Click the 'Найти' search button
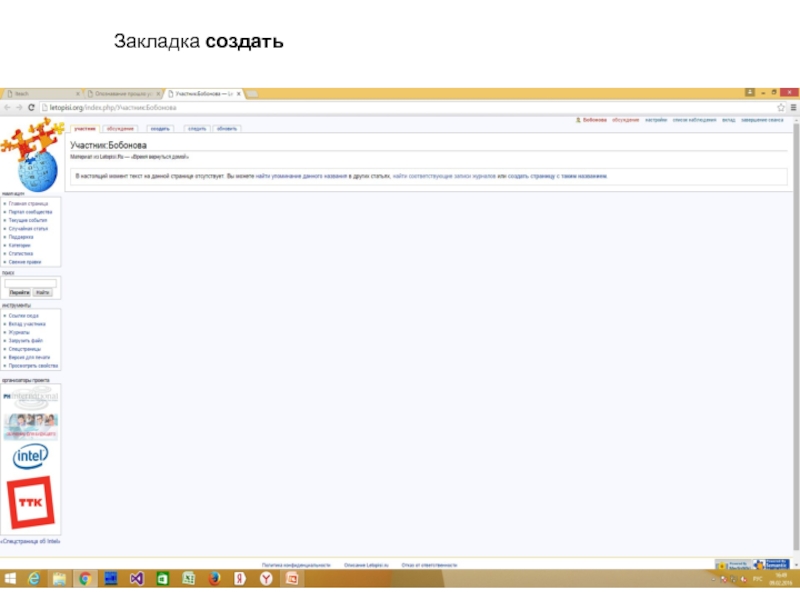 (43, 292)
